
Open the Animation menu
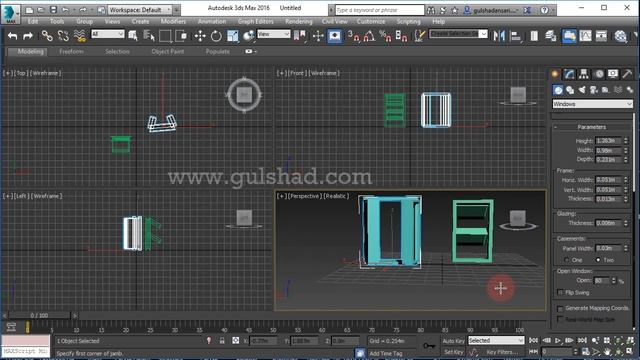[x=211, y=21]
